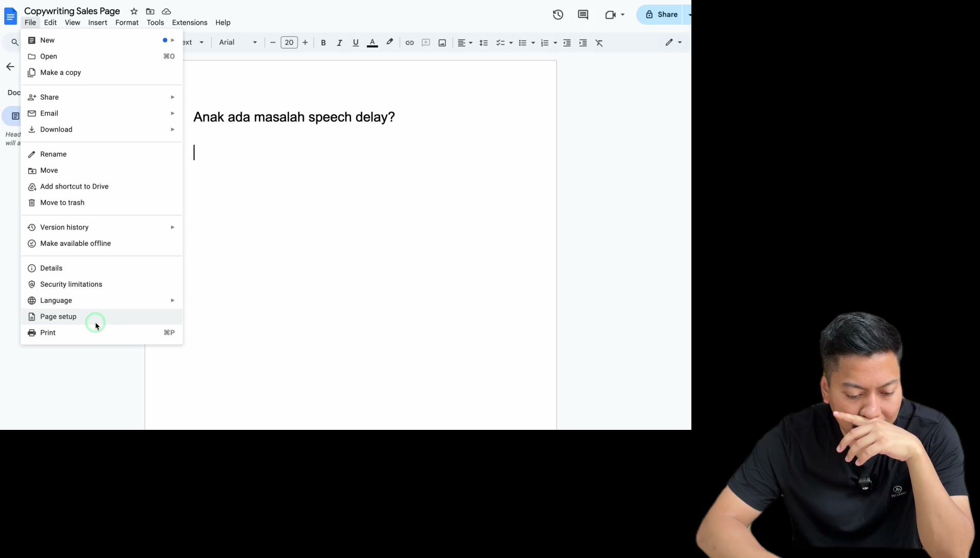Open the video call camera dropdown

[614, 15]
